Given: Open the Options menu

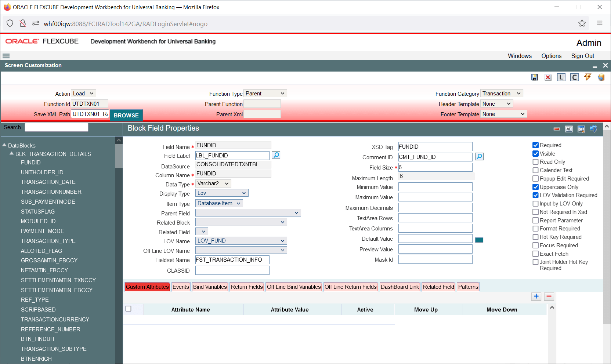Looking at the screenshot, I should 551,56.
